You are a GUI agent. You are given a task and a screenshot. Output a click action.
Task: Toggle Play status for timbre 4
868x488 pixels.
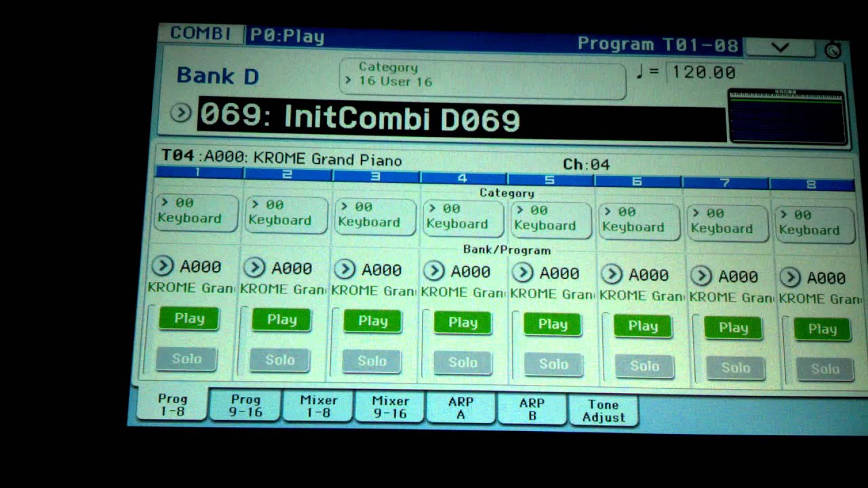point(462,323)
